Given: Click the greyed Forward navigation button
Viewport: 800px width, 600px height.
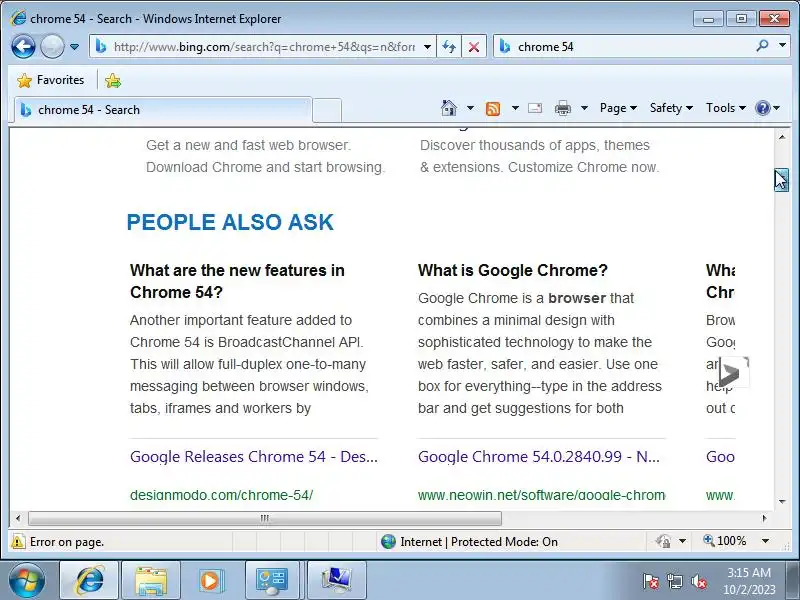Looking at the screenshot, I should [52, 47].
